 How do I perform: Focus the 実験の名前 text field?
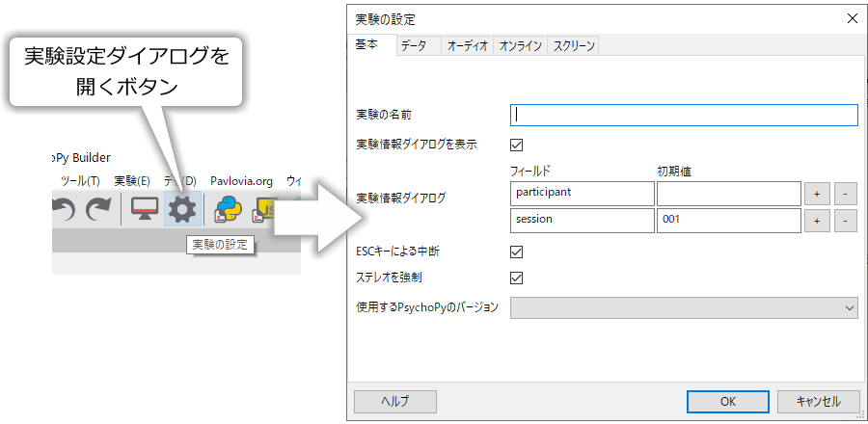tap(684, 115)
